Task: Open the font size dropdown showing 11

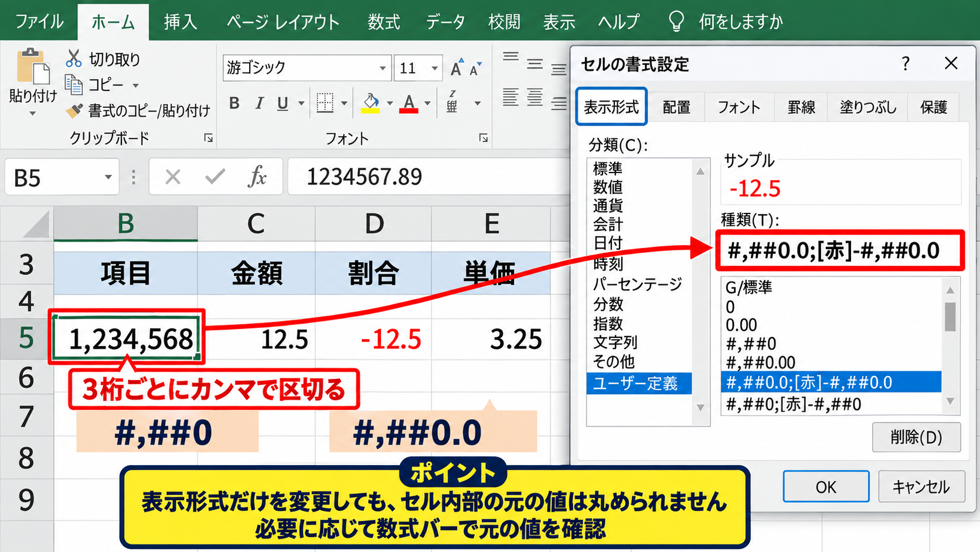Action: click(x=434, y=69)
